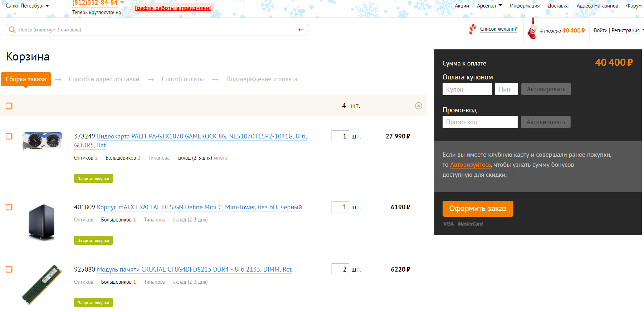Click the search submit enter-arrow icon

pyautogui.click(x=301, y=30)
